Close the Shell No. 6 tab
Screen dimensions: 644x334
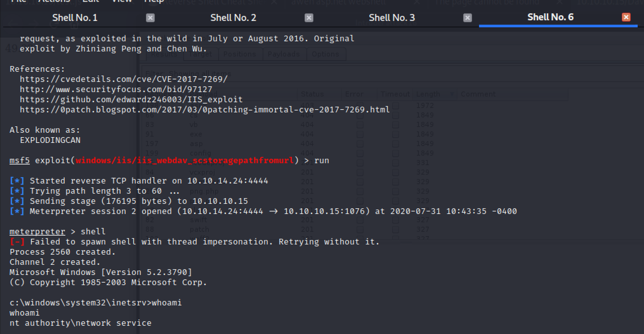(626, 17)
